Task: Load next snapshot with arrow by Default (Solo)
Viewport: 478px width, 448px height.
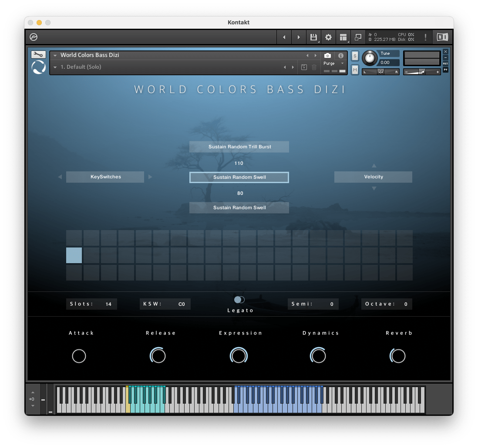Action: coord(293,67)
